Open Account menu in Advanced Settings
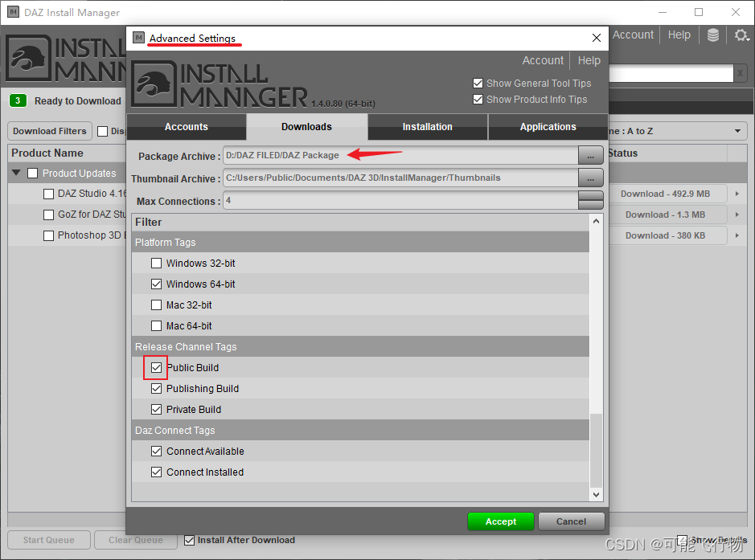This screenshot has height=560, width=755. [543, 60]
